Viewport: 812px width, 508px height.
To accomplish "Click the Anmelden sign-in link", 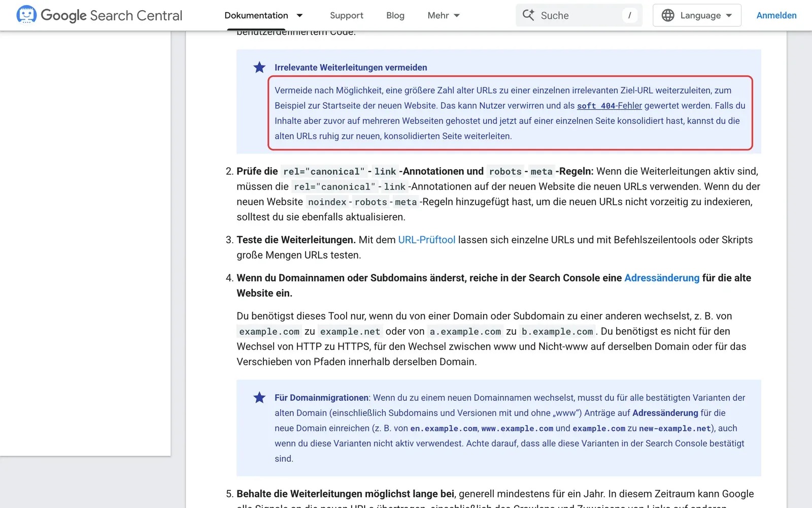I will point(776,16).
